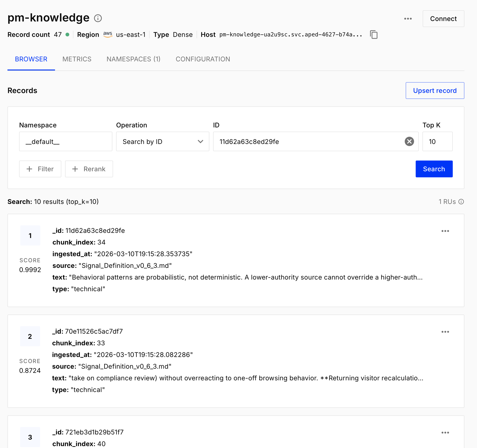
Task: Open options menu for record 70e11526c5ac7df7
Action: click(445, 332)
